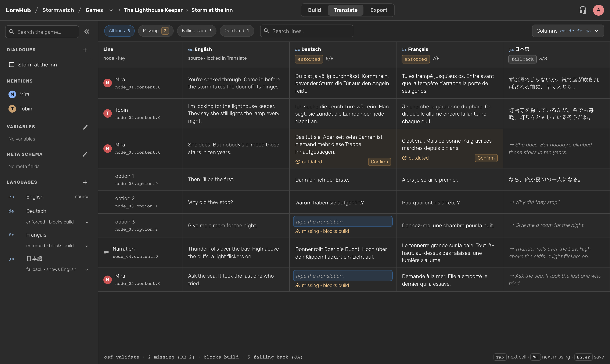Expand Deutsch enforced policy dropdown
The width and height of the screenshot is (610, 364).
point(87,222)
